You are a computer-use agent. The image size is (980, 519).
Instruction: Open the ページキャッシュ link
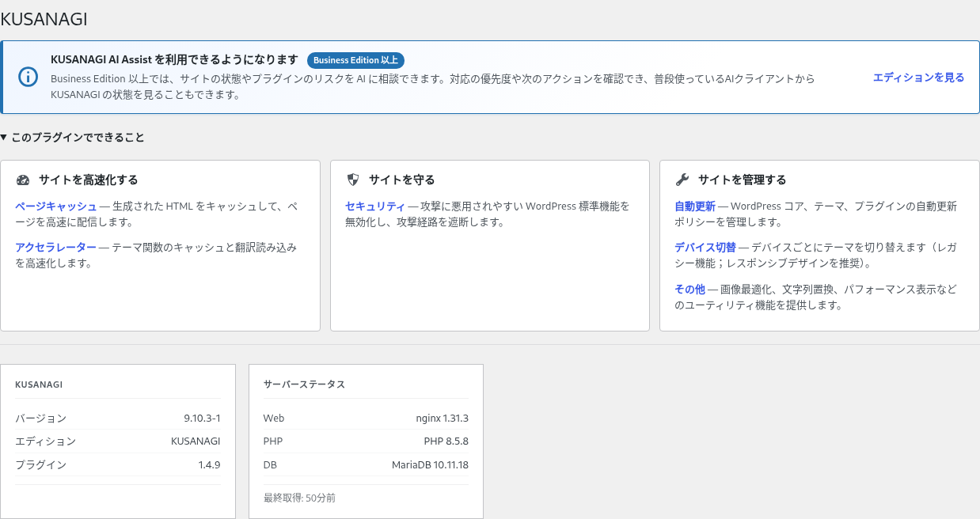pyautogui.click(x=55, y=206)
